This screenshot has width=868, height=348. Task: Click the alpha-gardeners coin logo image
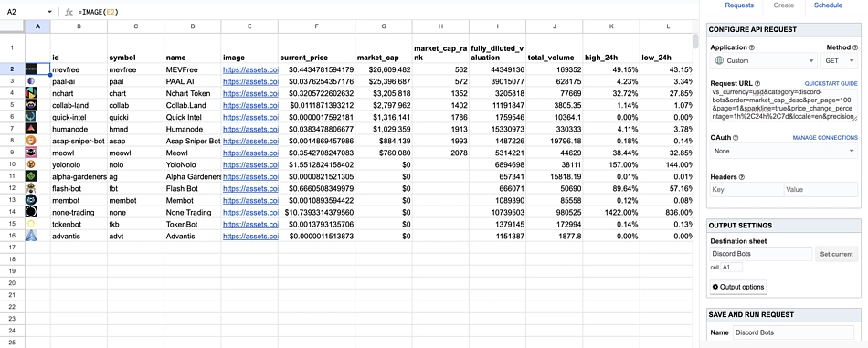[31, 176]
